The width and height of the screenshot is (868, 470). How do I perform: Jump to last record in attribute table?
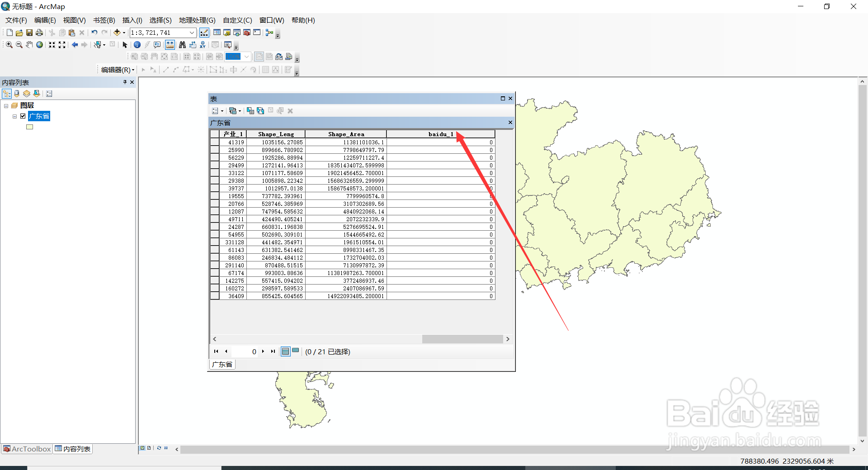tap(273, 351)
